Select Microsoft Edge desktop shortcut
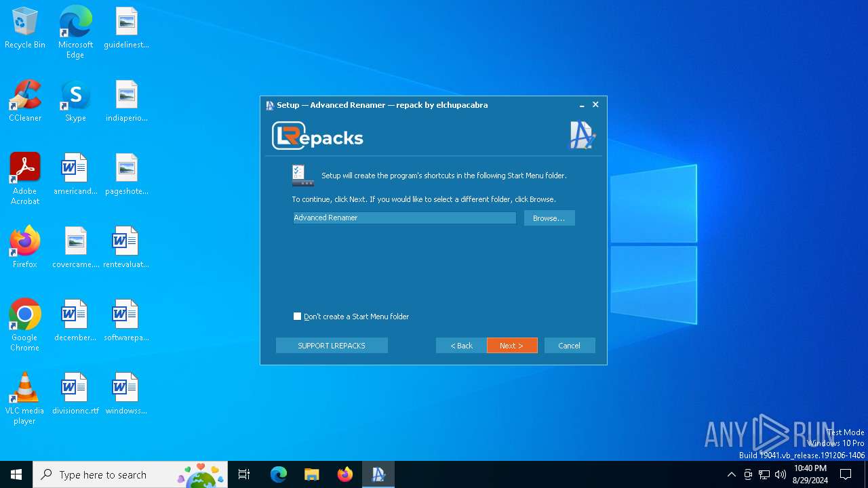868x488 pixels. tap(75, 32)
